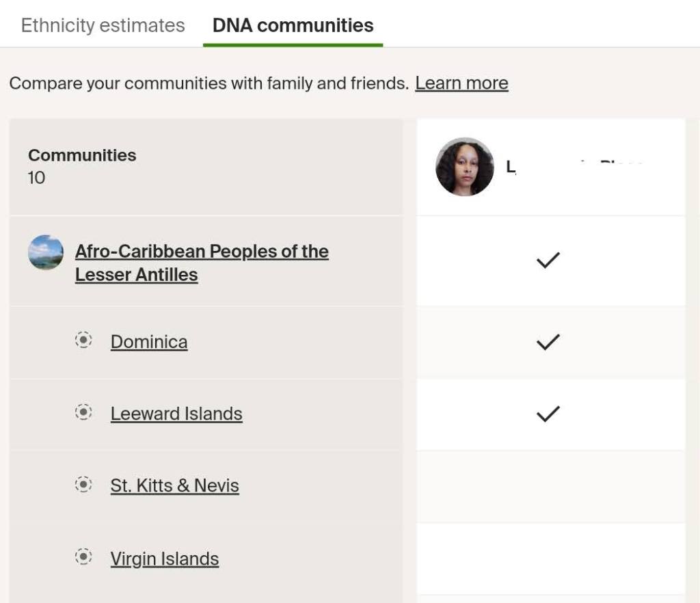Image resolution: width=700 pixels, height=603 pixels.
Task: Switch to the Ethnicity estimates tab
Action: pos(103,26)
